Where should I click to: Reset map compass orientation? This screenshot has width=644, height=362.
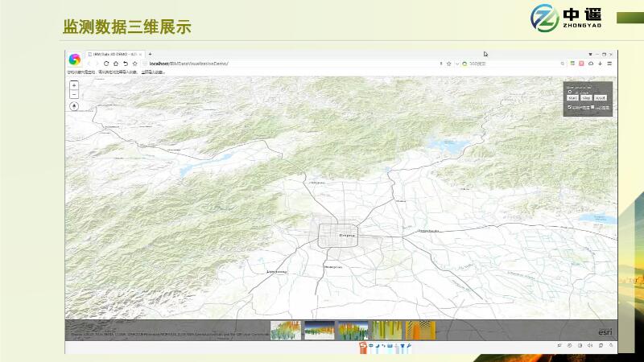(74, 105)
